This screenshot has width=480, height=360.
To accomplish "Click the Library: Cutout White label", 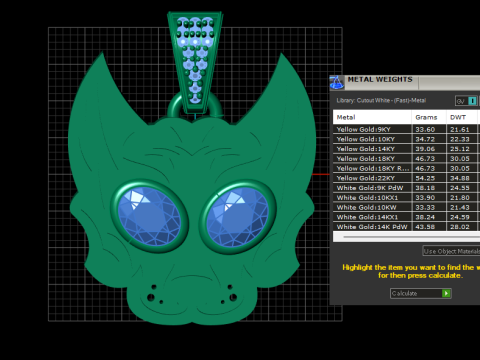I will [381, 100].
